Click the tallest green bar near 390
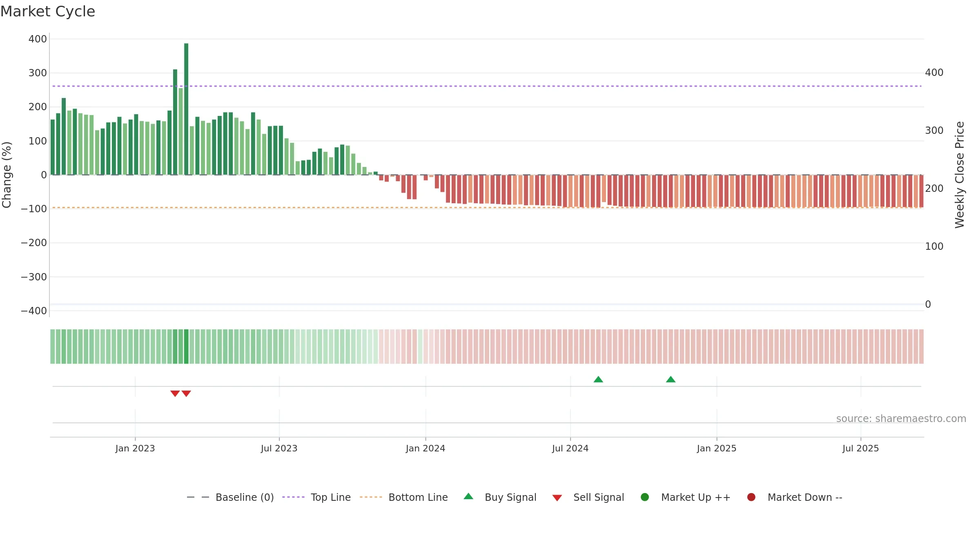The image size is (980, 551). (186, 109)
